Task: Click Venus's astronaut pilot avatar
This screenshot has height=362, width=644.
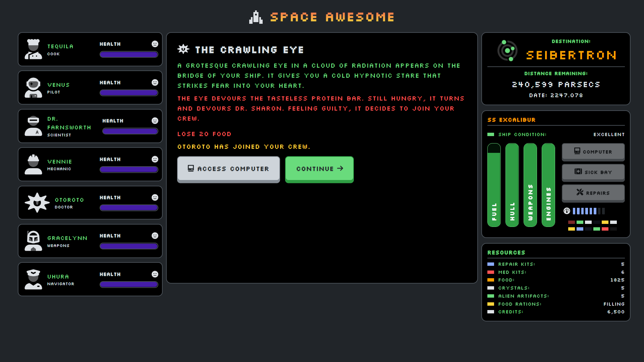Action: coord(33,87)
